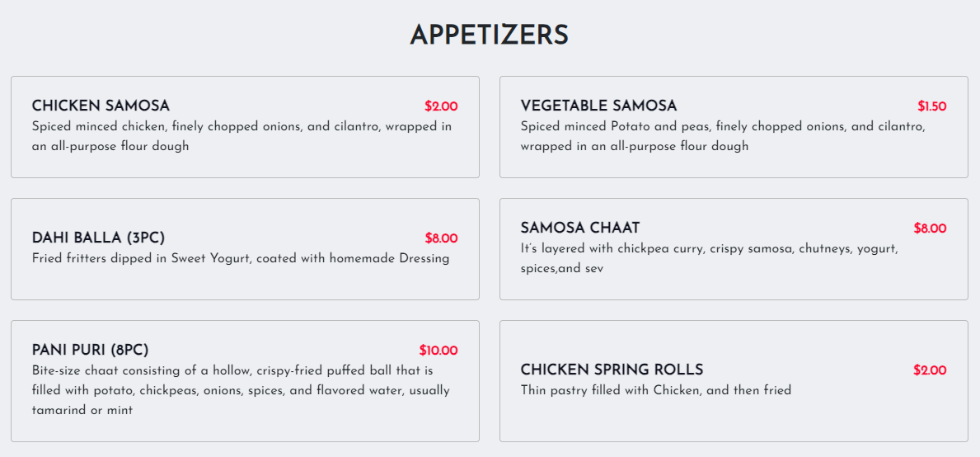The height and width of the screenshot is (457, 980).
Task: Click the Vegetable Samosa description text
Action: (723, 136)
